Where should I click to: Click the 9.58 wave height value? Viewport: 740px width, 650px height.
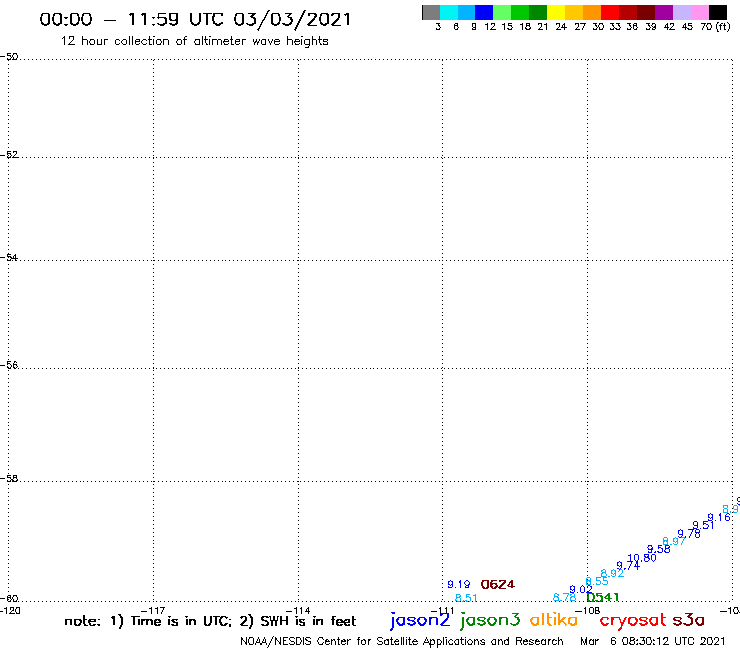pos(658,549)
